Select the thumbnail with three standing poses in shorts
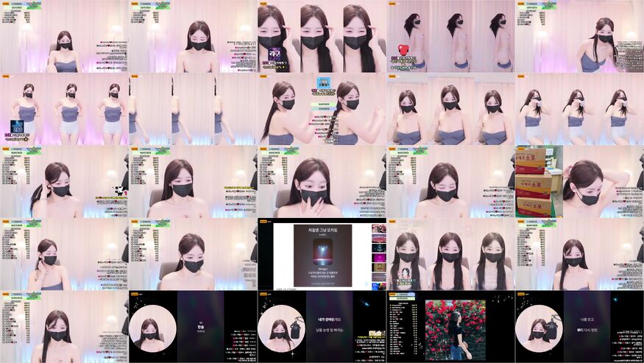 64,109
